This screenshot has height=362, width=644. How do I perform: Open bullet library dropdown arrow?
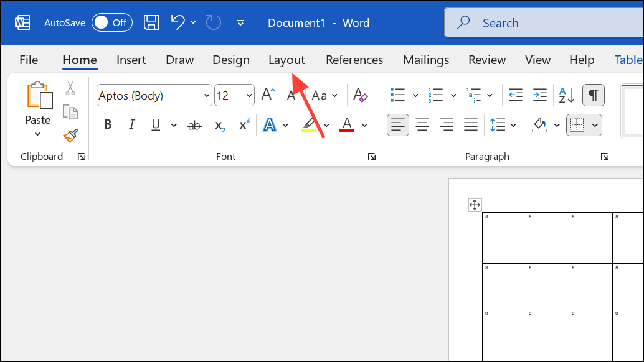tap(415, 96)
